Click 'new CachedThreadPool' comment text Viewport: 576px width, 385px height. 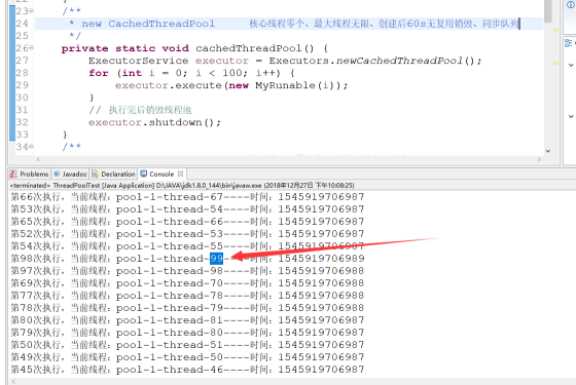[x=148, y=24]
